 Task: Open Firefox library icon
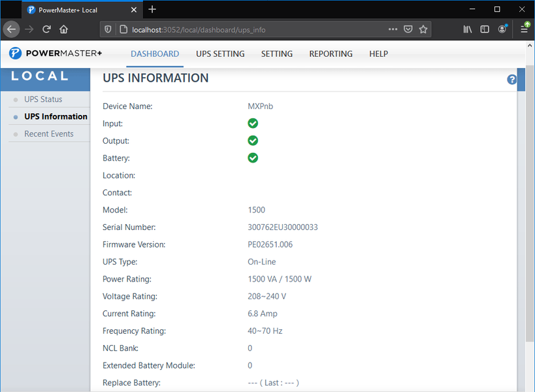468,29
